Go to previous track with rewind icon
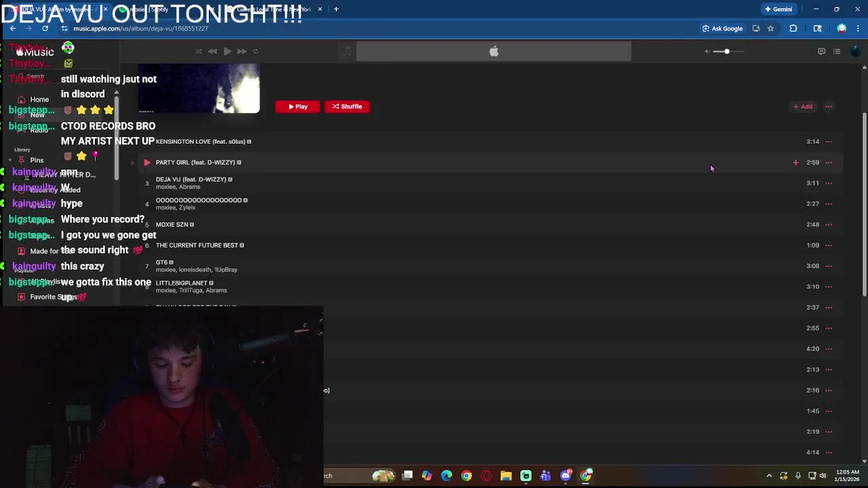Viewport: 868px width, 488px height. click(x=213, y=52)
